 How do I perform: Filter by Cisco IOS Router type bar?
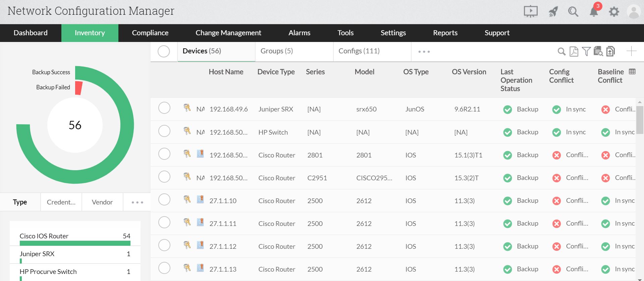75,243
